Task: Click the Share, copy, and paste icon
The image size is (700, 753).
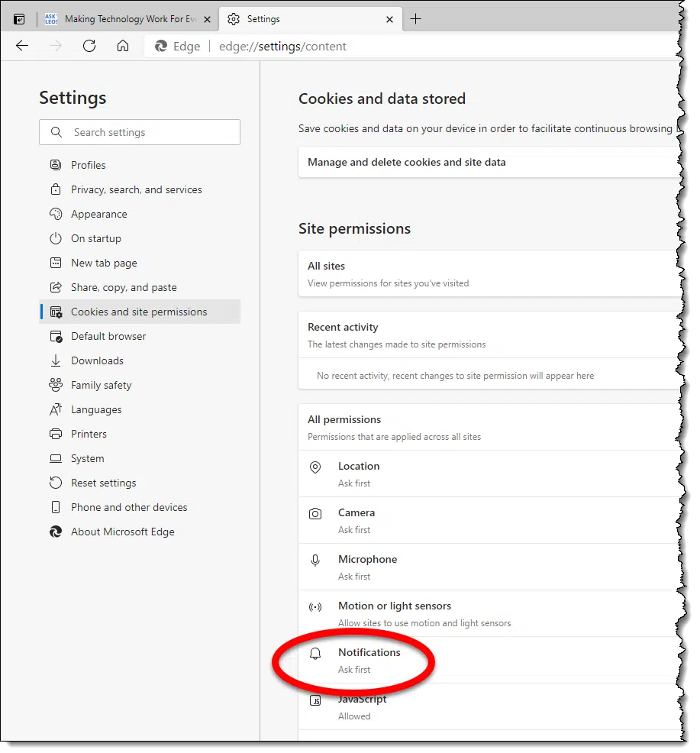Action: (x=56, y=287)
